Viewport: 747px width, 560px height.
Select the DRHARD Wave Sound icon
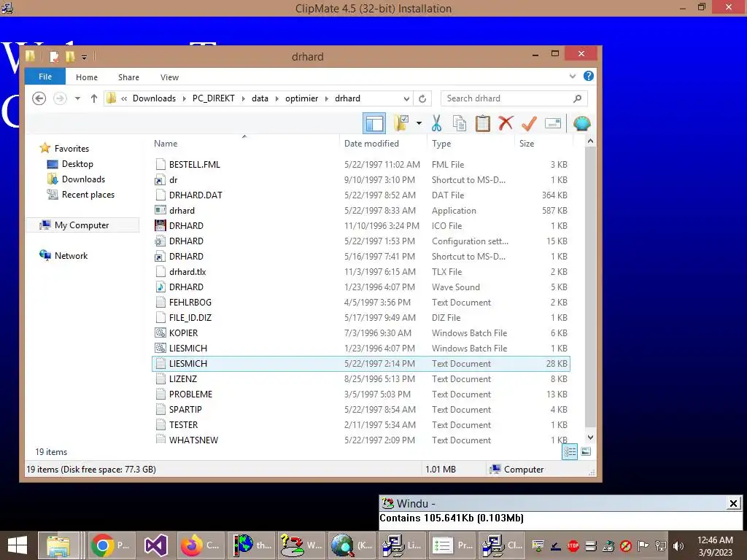pyautogui.click(x=160, y=287)
